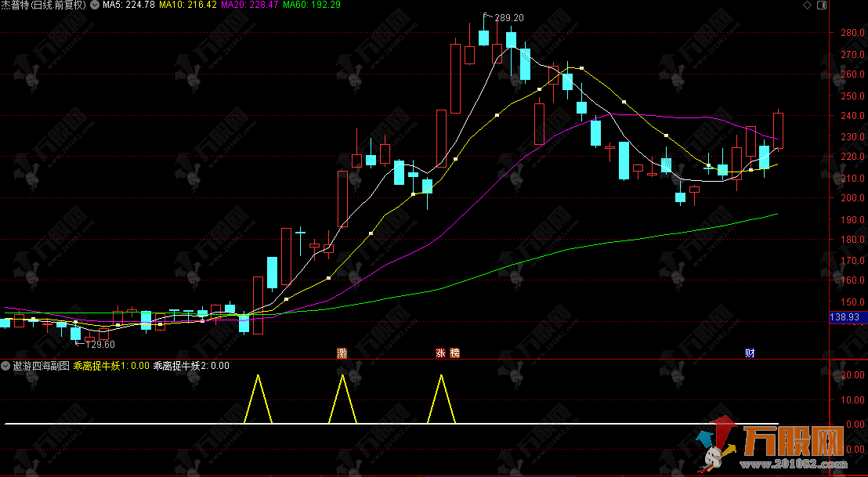
Task: Click the 遨游四海副图 sub-chart title
Action: point(41,366)
